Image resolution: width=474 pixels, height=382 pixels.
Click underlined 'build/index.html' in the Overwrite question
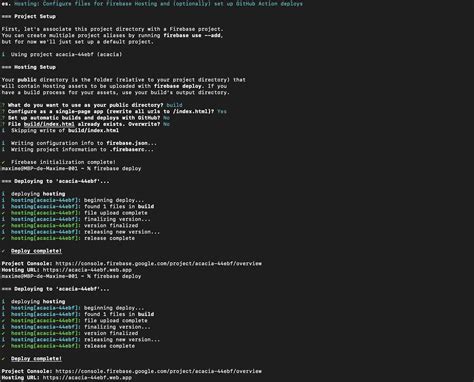pyautogui.click(x=49, y=124)
